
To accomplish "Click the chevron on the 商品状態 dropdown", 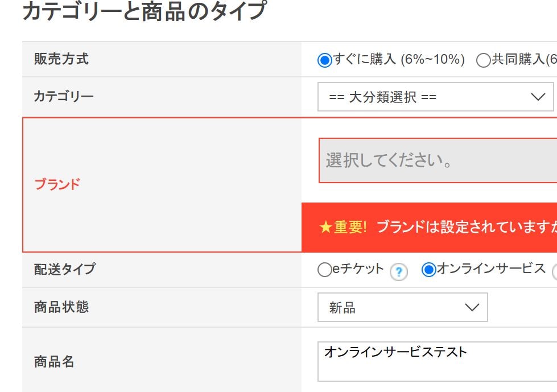I will (471, 307).
